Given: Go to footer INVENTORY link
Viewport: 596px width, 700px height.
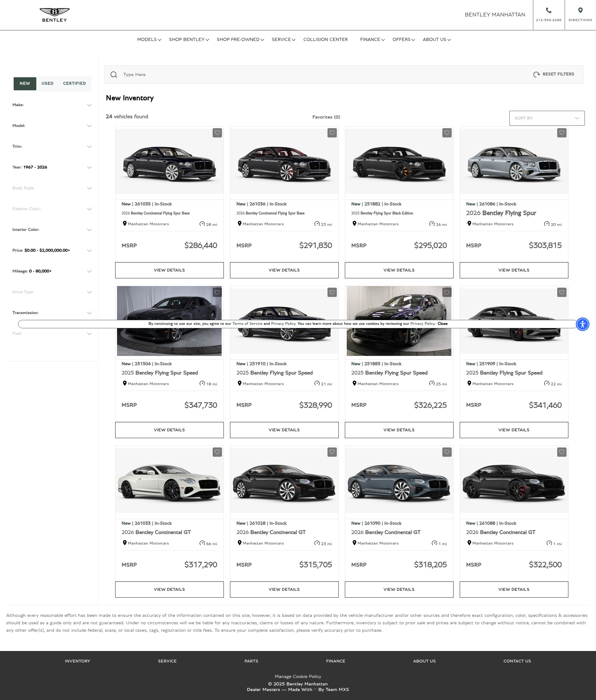Looking at the screenshot, I should pyautogui.click(x=77, y=661).
